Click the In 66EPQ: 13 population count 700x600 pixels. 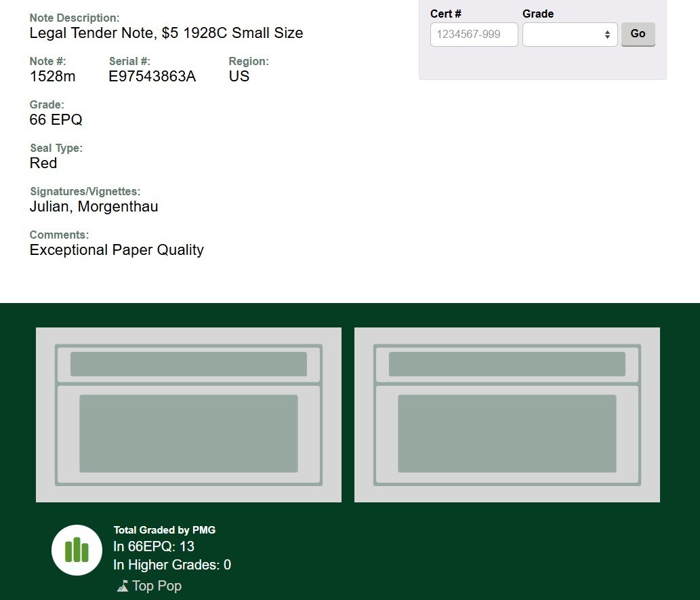tap(154, 546)
